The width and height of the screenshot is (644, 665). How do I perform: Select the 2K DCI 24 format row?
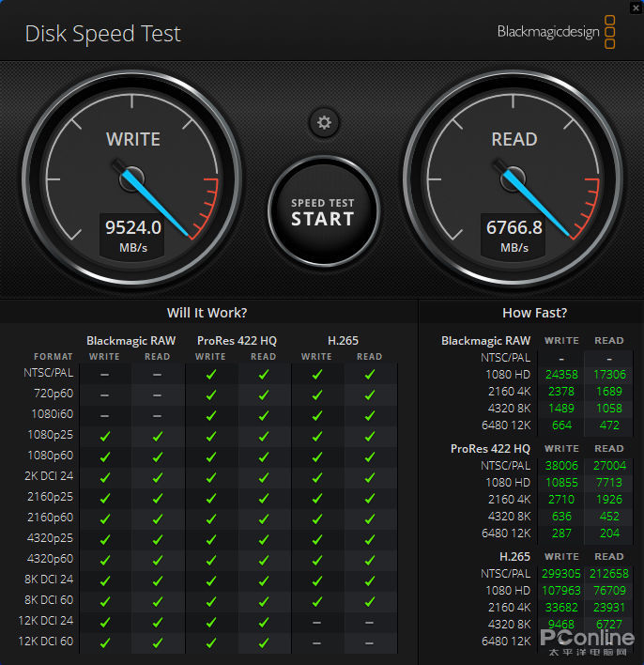(x=49, y=476)
